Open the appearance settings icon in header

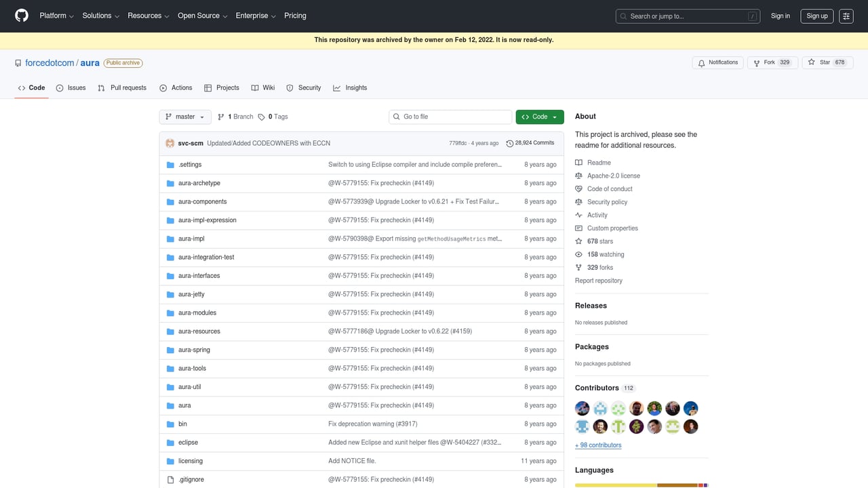click(x=846, y=16)
